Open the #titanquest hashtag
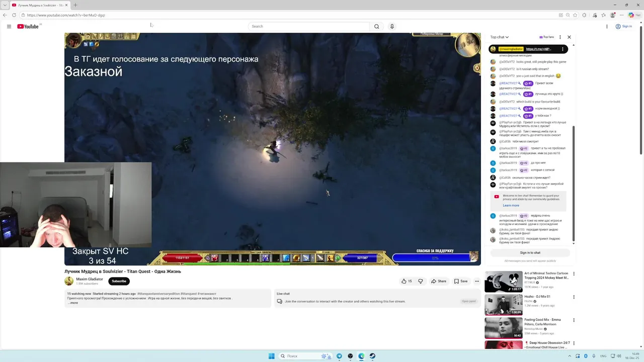 (x=188, y=294)
